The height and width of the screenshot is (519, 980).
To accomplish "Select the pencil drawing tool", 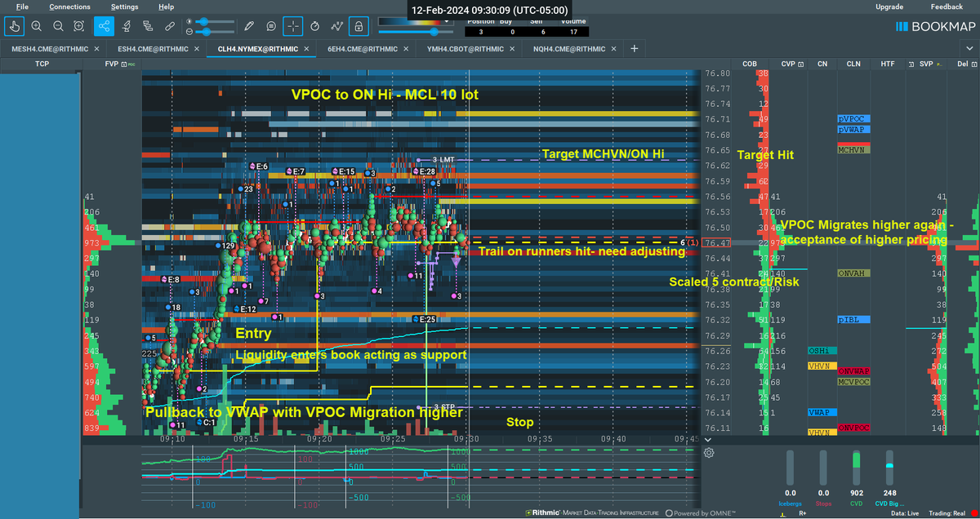I will pos(250,26).
